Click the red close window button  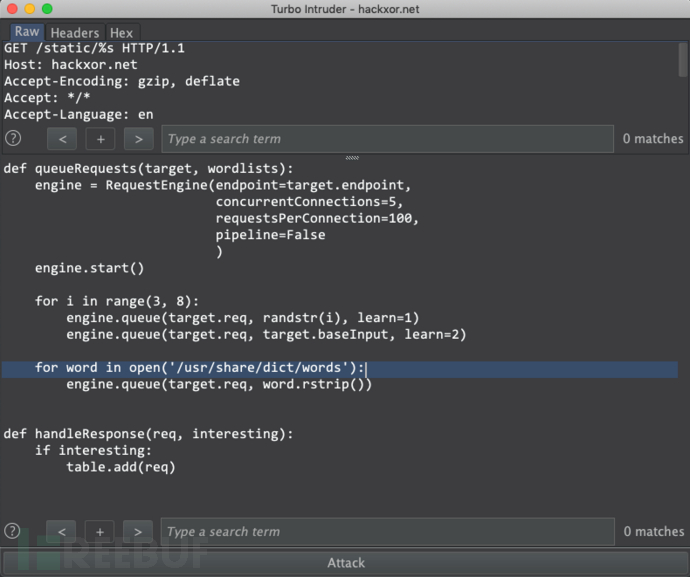tap(12, 9)
